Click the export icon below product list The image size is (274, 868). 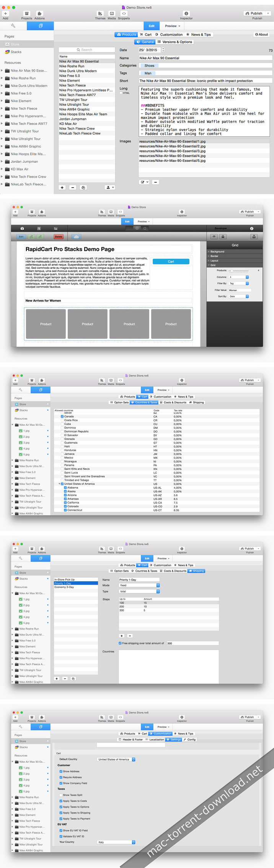[x=110, y=188]
